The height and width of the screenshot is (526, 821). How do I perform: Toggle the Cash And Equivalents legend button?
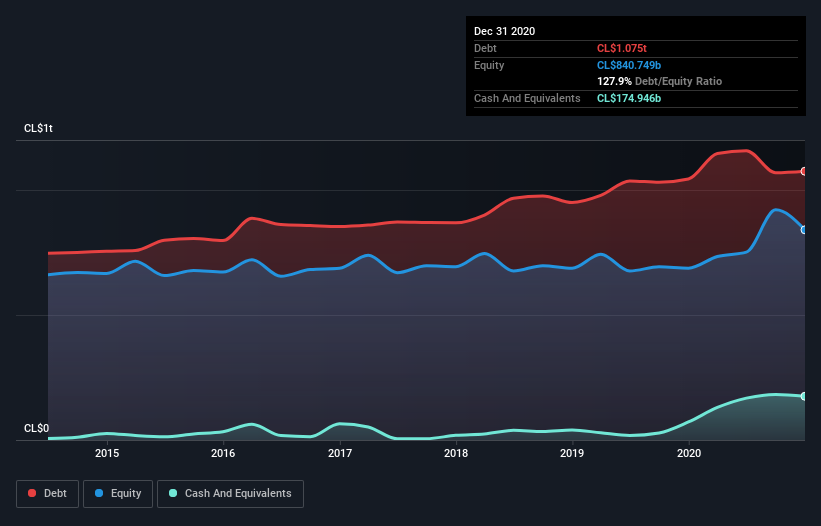coord(230,494)
